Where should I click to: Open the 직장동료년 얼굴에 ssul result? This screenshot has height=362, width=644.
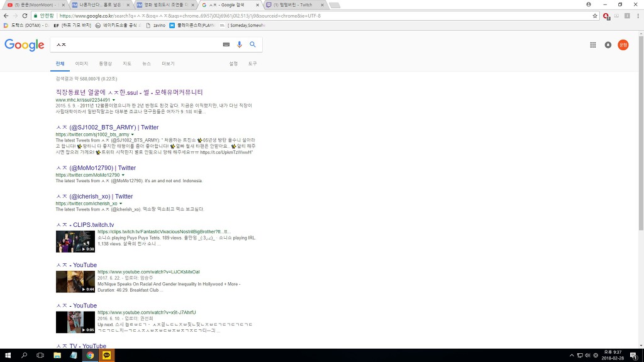coord(129,92)
